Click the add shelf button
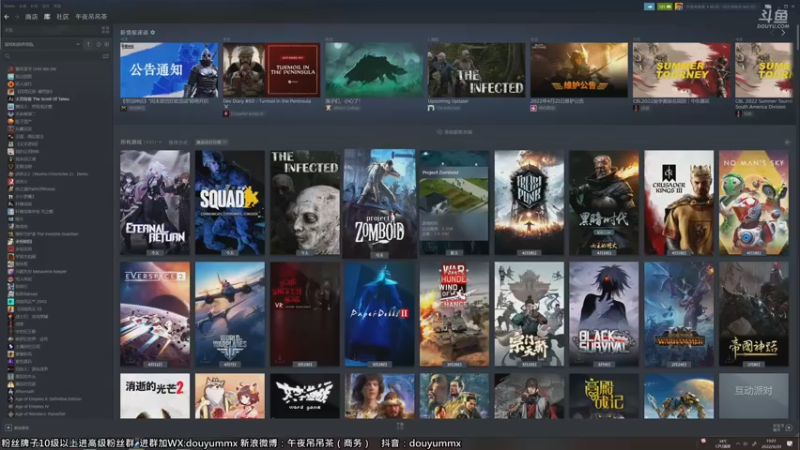This screenshot has width=800, height=450. 454,132
